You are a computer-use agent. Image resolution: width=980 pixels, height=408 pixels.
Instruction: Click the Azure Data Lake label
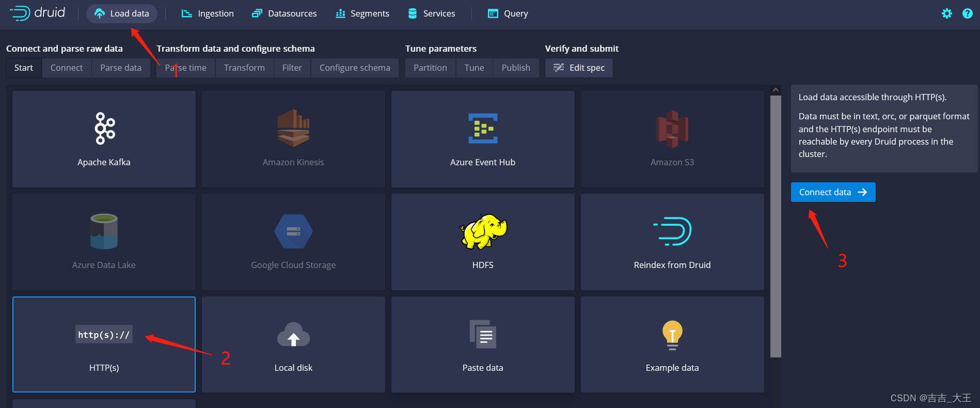[x=104, y=265]
